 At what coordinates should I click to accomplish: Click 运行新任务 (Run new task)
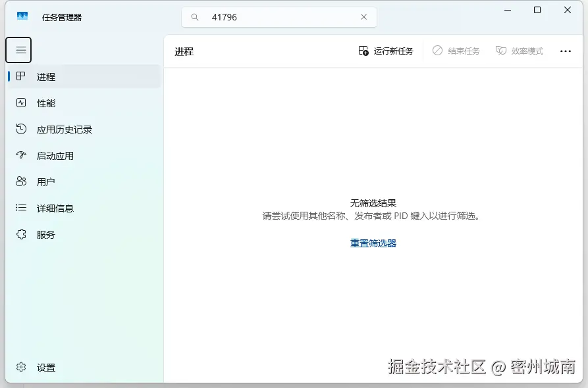coord(386,51)
